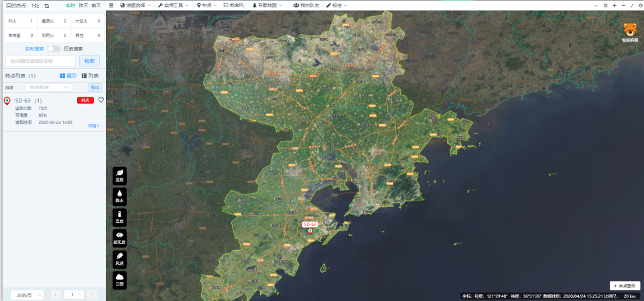Expand the 地图选择 map selection menu
Screen dimensions: 644x301
click(136, 5)
